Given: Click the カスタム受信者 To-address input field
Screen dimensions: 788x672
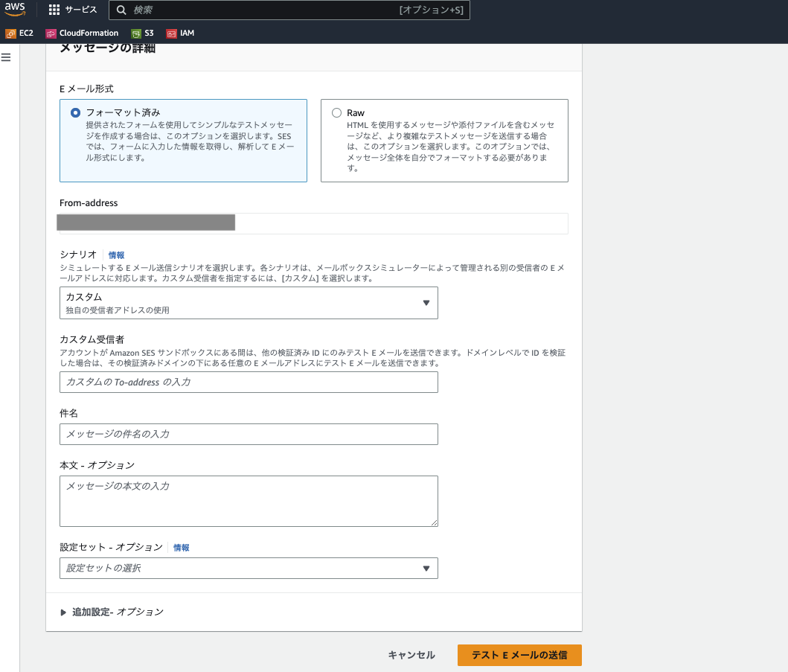Looking at the screenshot, I should (249, 382).
